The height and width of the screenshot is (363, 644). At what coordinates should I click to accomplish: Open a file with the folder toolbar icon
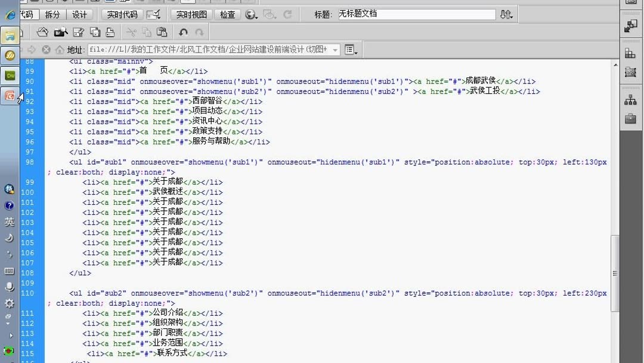click(x=42, y=33)
